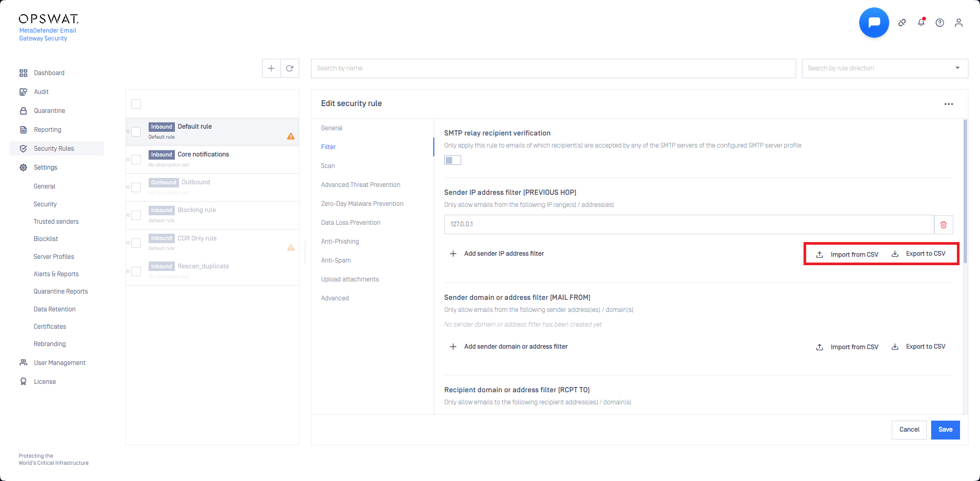Expand the Settings sidebar section
Screen dimensions: 980x481
click(x=46, y=168)
